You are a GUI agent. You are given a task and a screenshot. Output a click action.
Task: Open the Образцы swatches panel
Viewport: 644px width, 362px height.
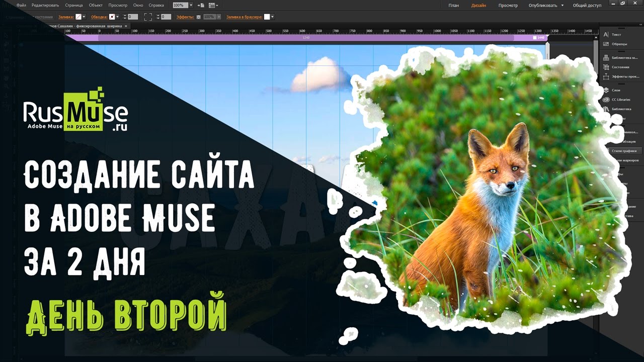(615, 44)
